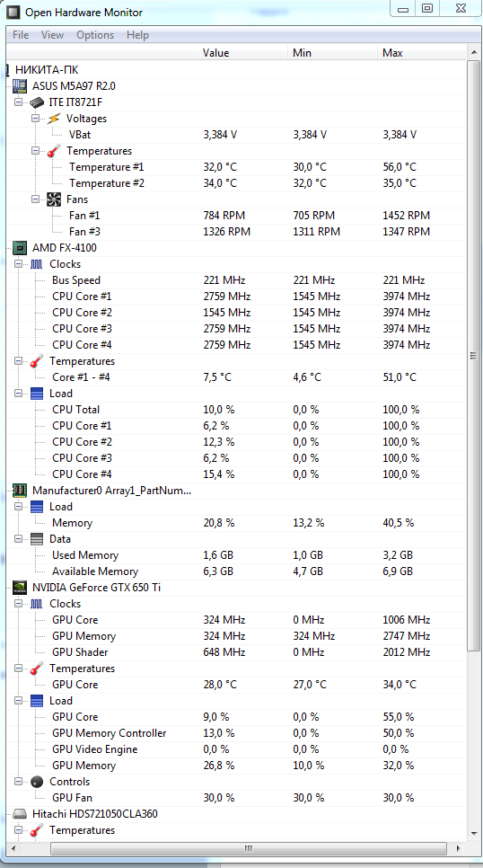The width and height of the screenshot is (483, 868).
Task: Click the GPU Controls knob icon
Action: [x=37, y=782]
